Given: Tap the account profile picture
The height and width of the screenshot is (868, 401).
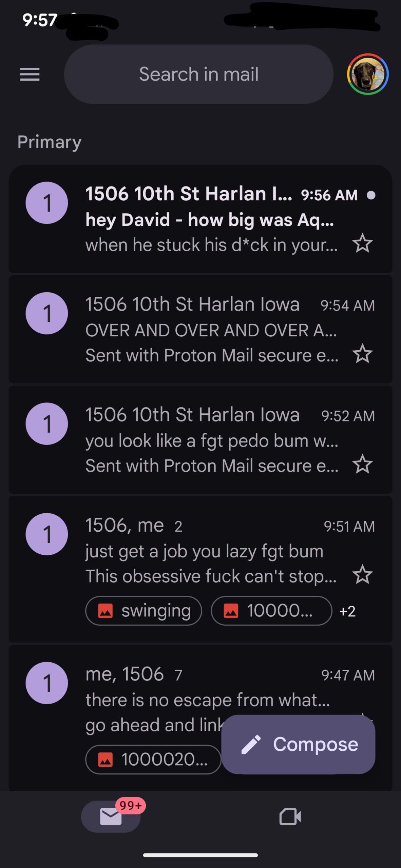Looking at the screenshot, I should click(x=367, y=74).
